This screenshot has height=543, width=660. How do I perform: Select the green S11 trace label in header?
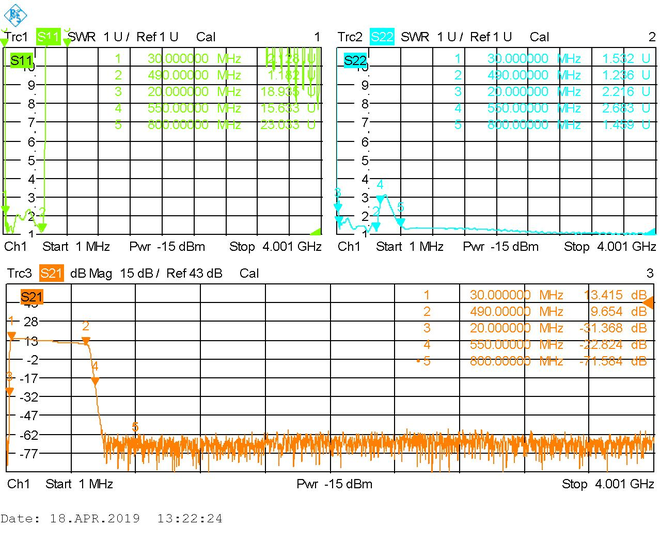48,37
